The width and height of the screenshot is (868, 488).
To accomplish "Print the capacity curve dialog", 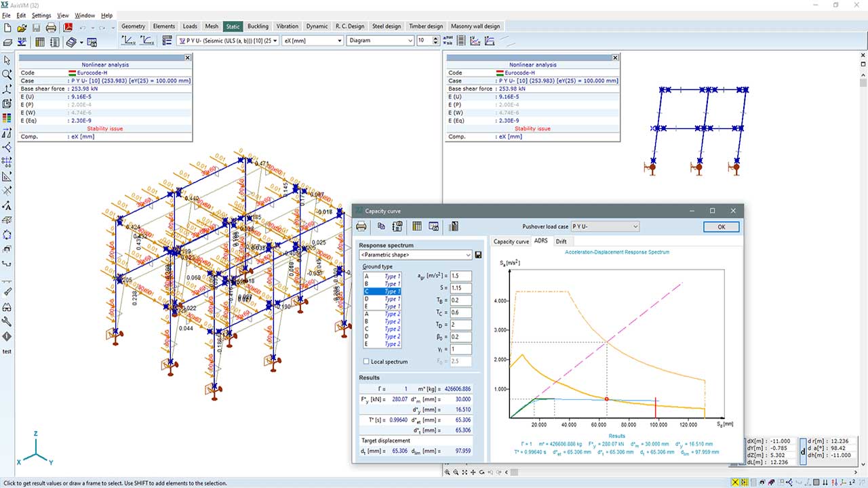I will [361, 226].
